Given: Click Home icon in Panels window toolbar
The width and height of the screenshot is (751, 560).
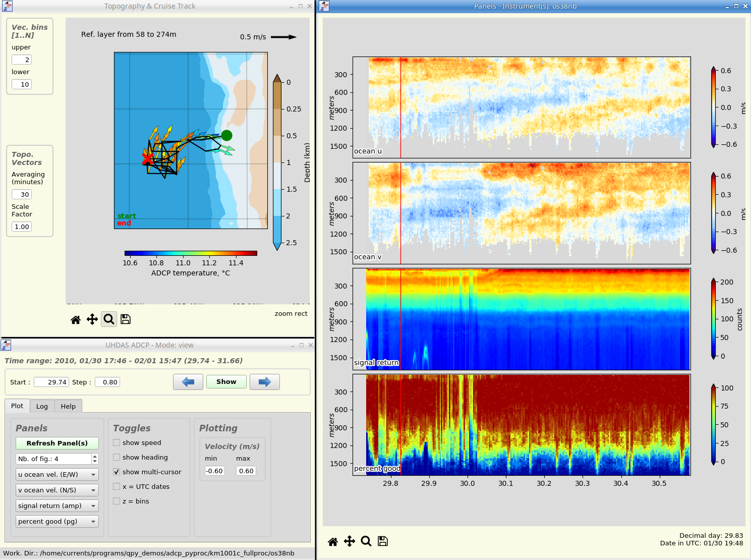Looking at the screenshot, I should (333, 541).
